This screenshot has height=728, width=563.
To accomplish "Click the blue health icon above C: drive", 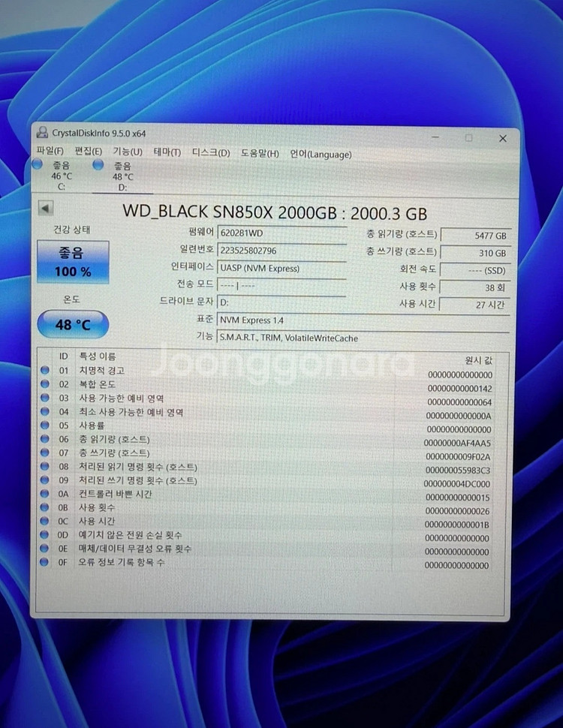I will [38, 164].
